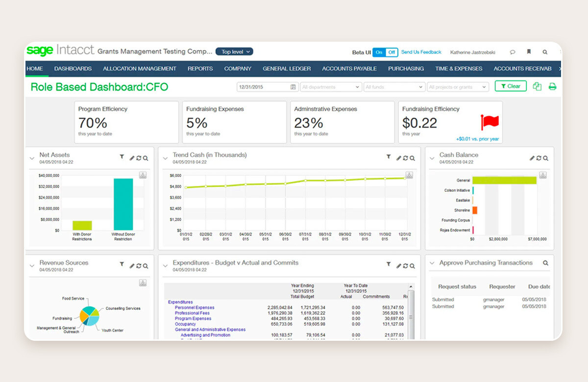Image resolution: width=588 pixels, height=382 pixels.
Task: Open the chat bubble icon in header
Action: point(513,52)
